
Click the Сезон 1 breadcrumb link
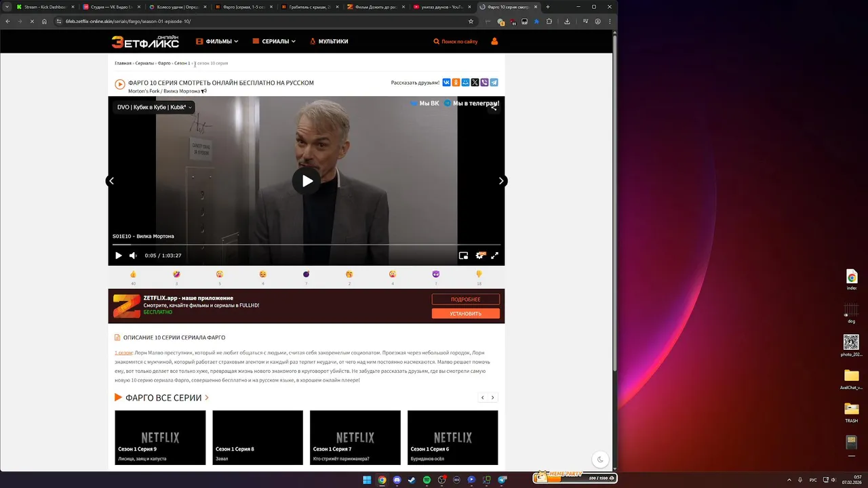(182, 63)
